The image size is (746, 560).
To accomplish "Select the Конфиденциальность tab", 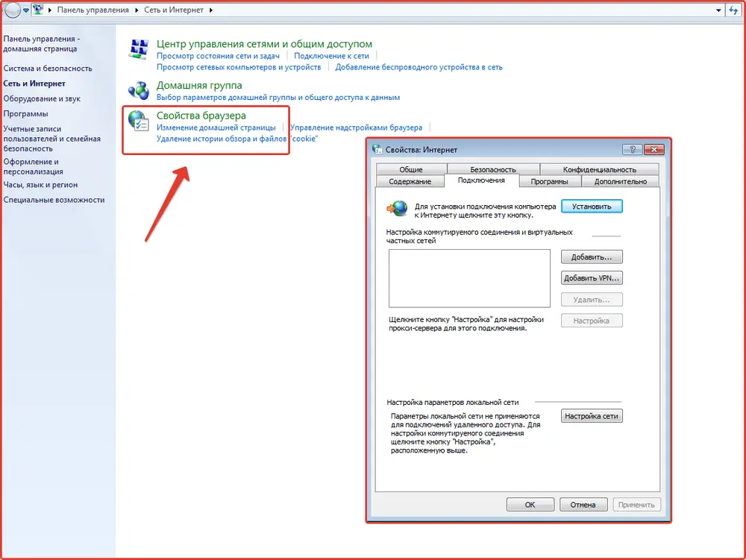I will (x=599, y=169).
